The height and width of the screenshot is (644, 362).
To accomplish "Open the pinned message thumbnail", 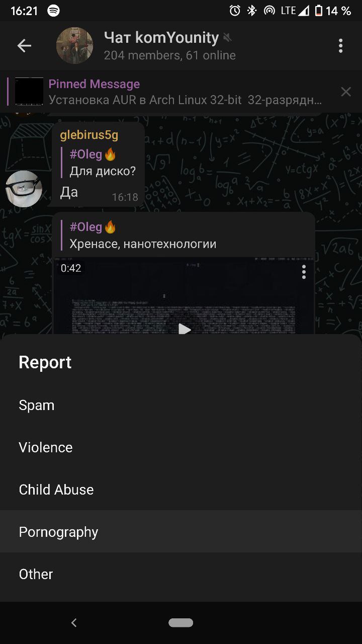I will [29, 92].
